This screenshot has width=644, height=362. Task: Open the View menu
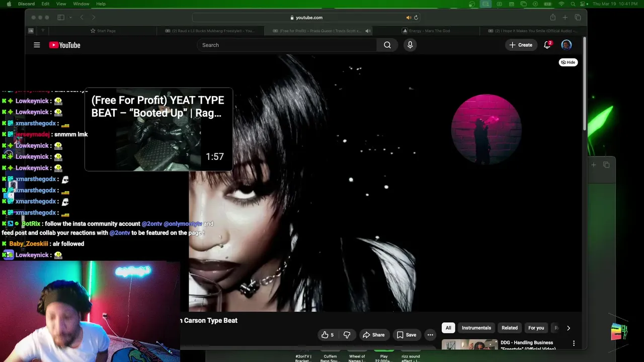click(61, 4)
